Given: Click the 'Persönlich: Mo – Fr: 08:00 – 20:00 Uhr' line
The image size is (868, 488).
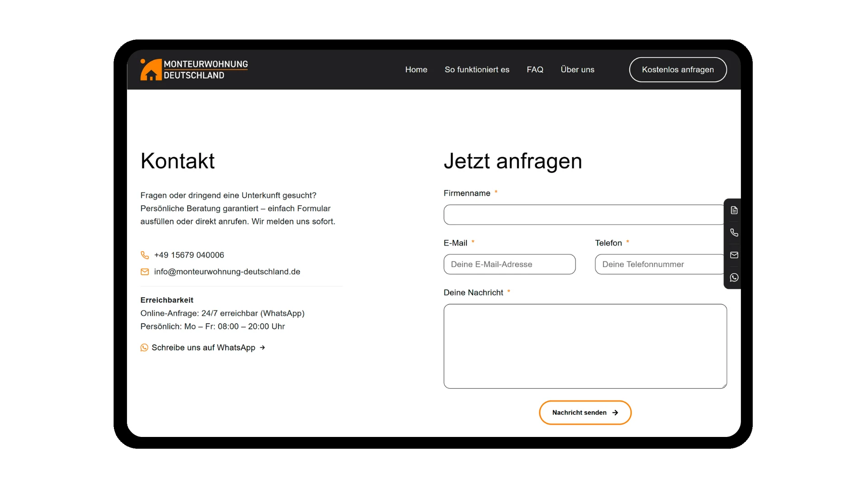Looking at the screenshot, I should [212, 326].
